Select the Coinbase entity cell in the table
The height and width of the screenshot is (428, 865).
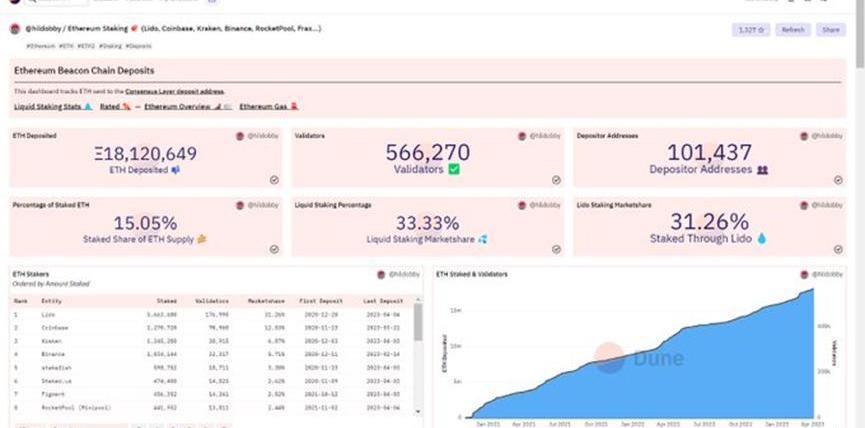pyautogui.click(x=55, y=328)
